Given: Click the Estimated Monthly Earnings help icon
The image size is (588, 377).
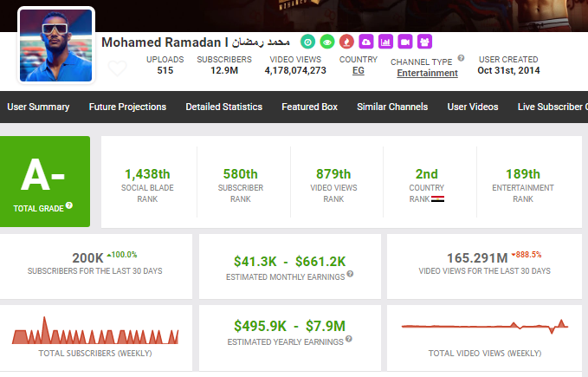Looking at the screenshot, I should pyautogui.click(x=351, y=275).
